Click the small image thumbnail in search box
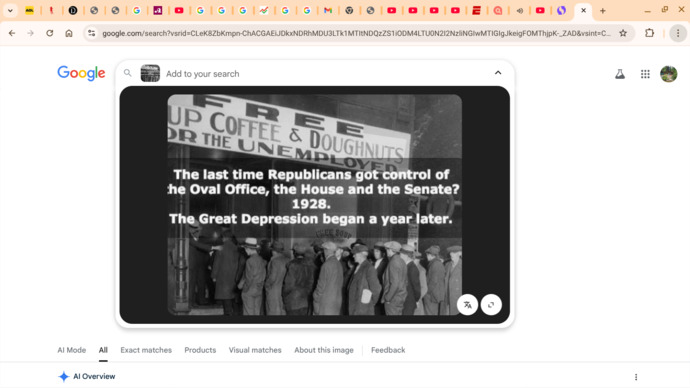The height and width of the screenshot is (388, 690). (x=150, y=73)
